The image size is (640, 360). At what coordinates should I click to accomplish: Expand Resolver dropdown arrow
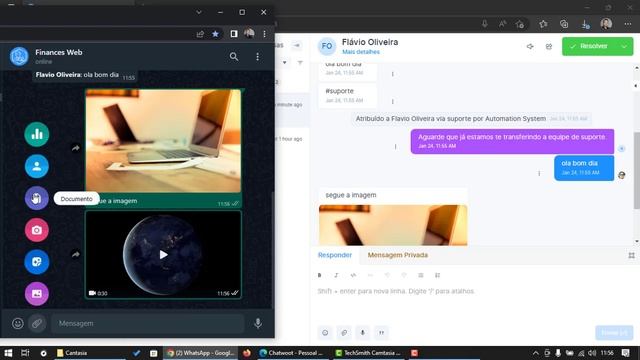pos(625,46)
